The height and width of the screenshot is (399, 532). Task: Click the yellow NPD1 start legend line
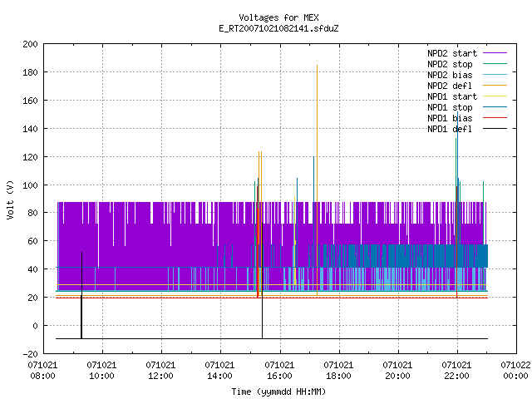(x=495, y=96)
